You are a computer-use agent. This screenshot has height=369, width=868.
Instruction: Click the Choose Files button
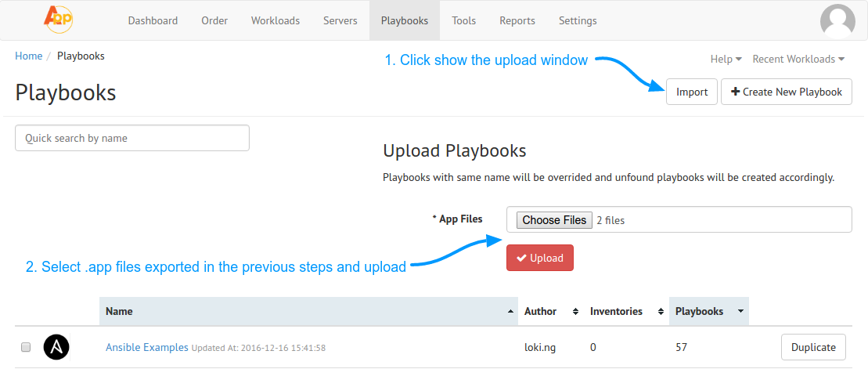[554, 220]
